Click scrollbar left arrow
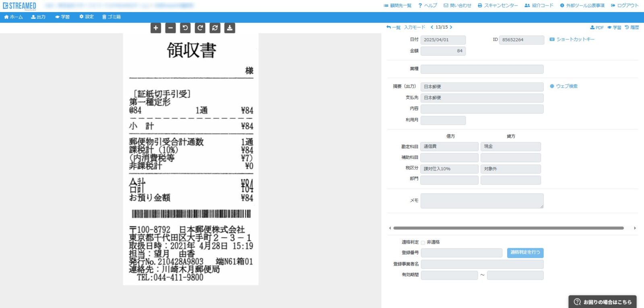644x308 pixels. [390, 228]
